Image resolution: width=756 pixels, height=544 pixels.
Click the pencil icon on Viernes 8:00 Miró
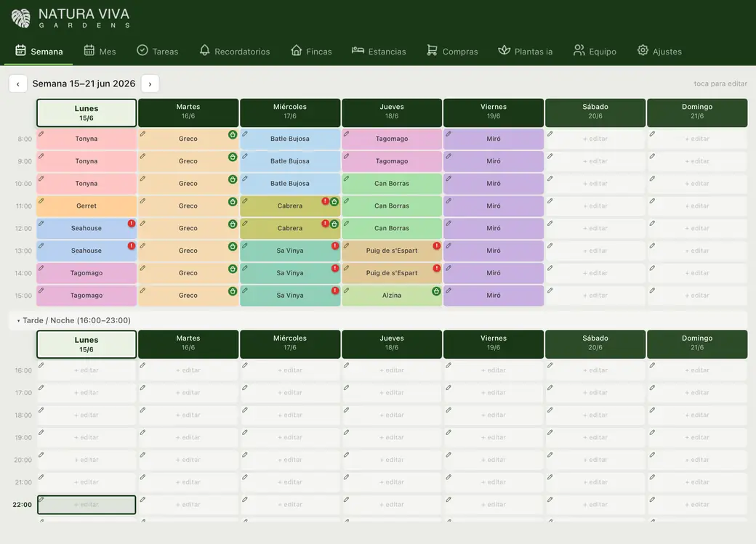(449, 134)
